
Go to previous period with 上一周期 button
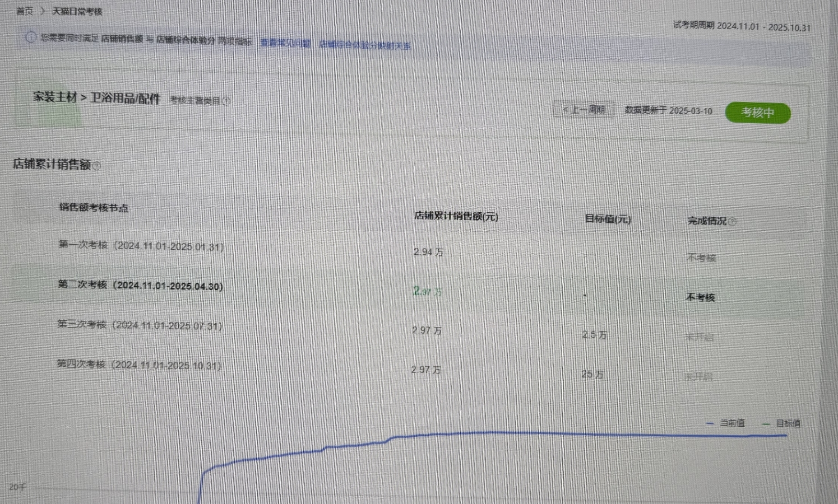pos(584,110)
